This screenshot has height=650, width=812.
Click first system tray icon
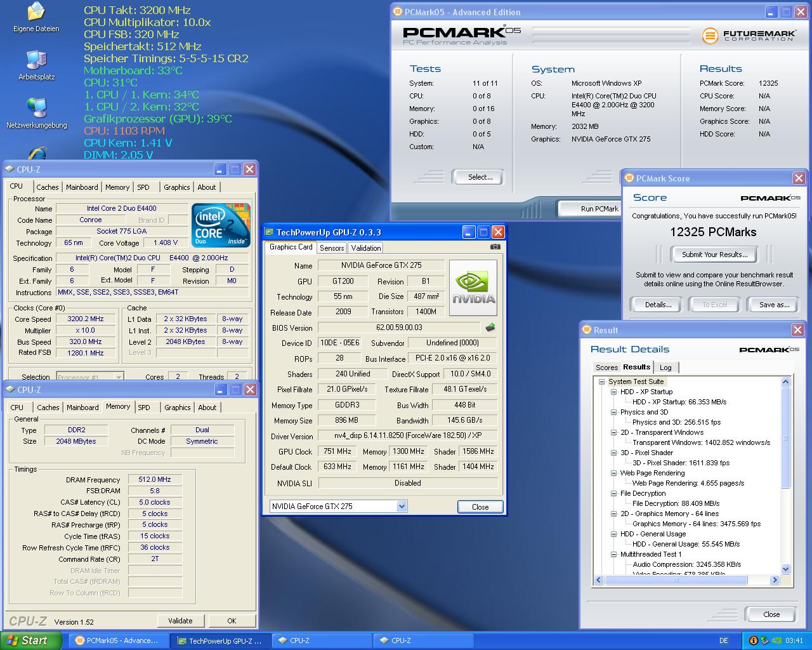pos(753,640)
